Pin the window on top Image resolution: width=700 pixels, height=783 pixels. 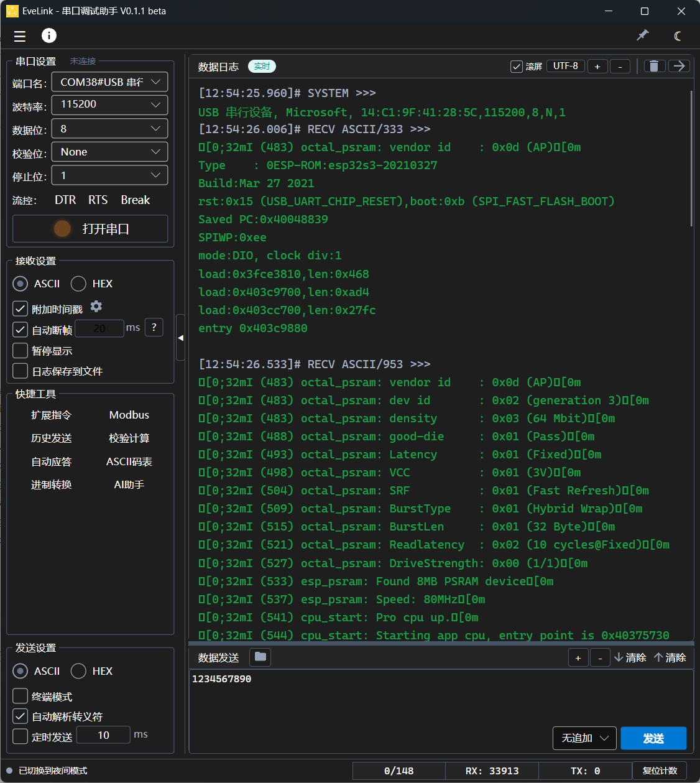click(643, 35)
